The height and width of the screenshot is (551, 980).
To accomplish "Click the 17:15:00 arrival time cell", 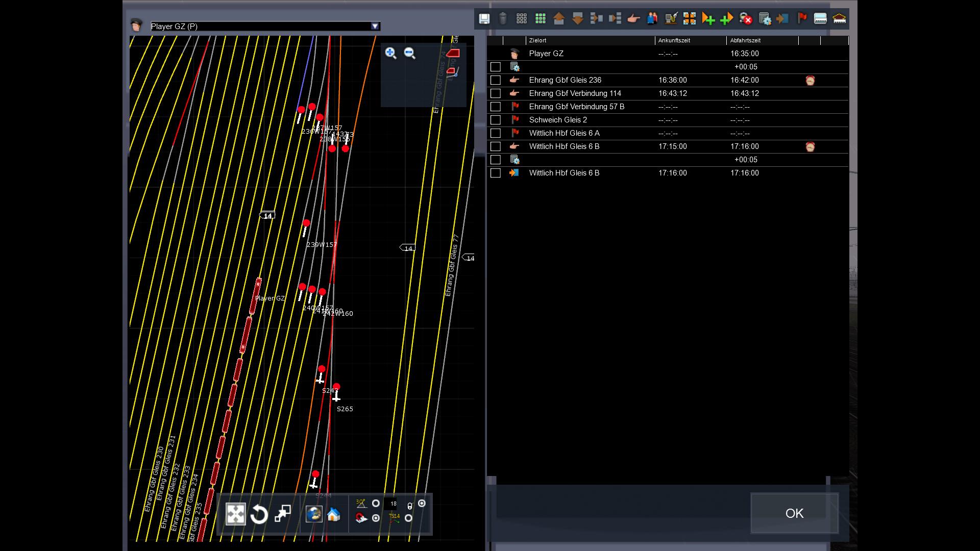I will 672,146.
